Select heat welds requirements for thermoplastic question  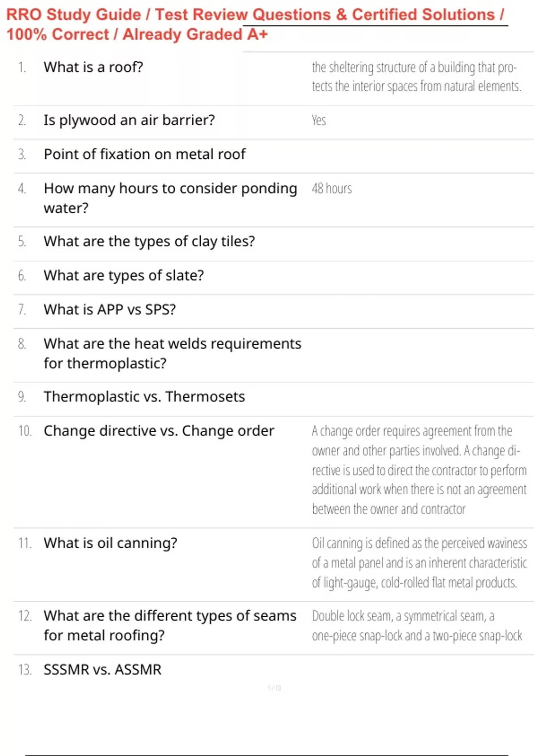(173, 354)
